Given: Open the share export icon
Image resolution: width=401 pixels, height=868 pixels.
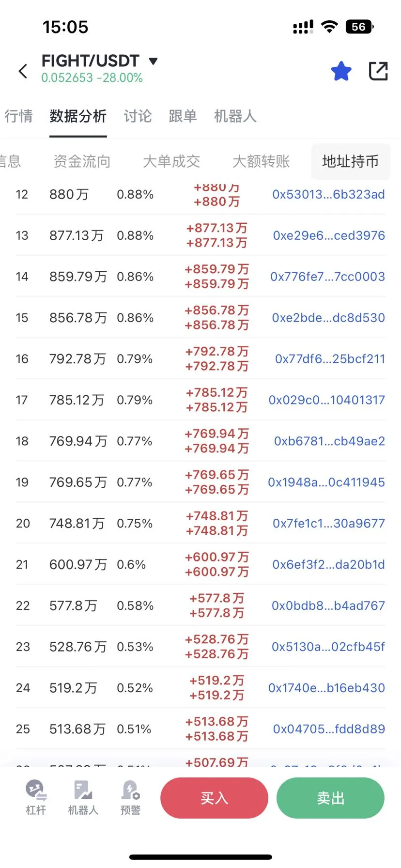Looking at the screenshot, I should click(x=378, y=71).
